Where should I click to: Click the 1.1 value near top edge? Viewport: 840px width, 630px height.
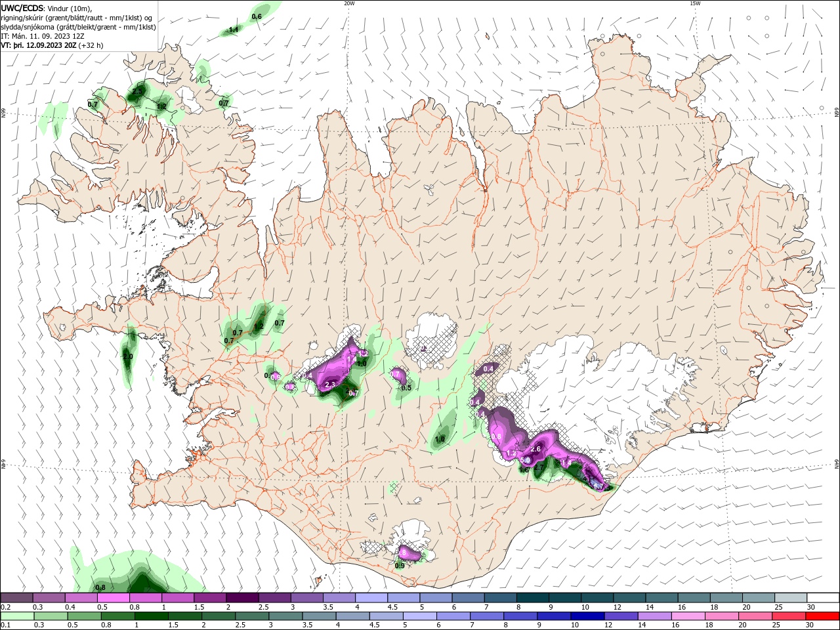(233, 30)
